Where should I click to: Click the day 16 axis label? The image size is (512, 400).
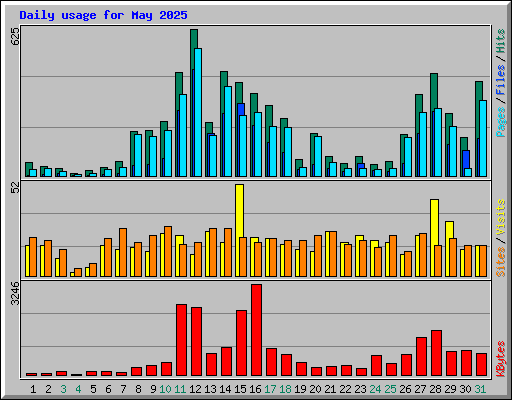pos(255,389)
